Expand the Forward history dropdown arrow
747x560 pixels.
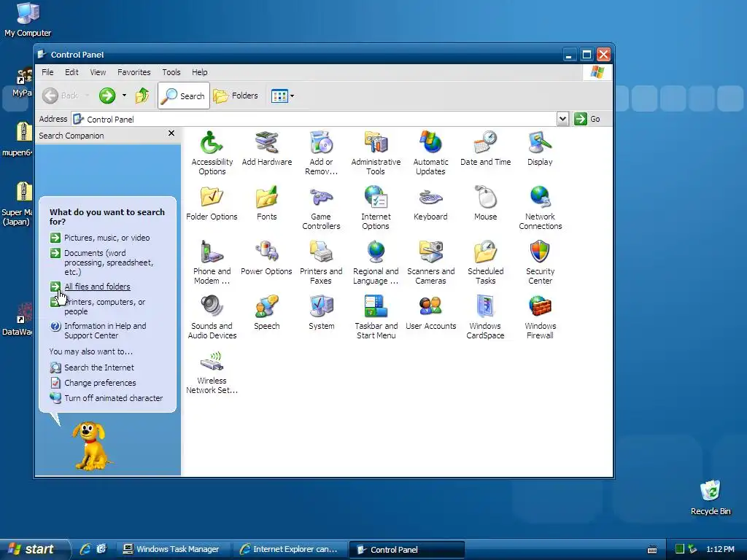pos(124,96)
